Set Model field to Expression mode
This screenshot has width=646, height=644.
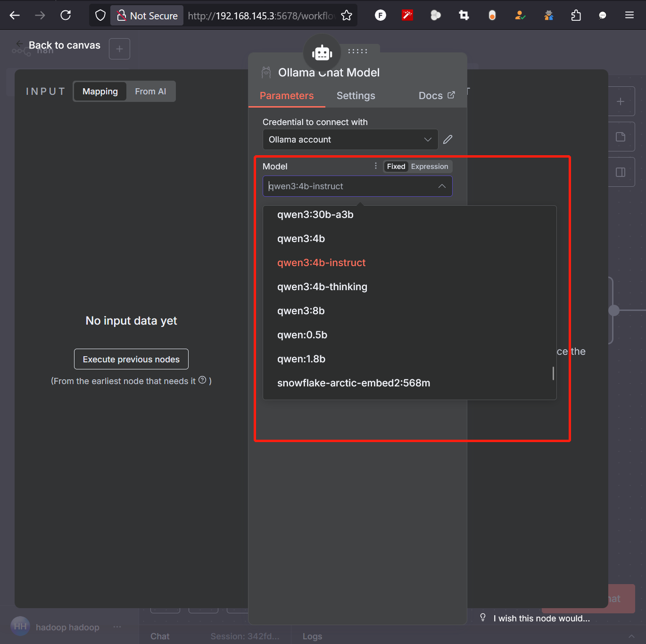(430, 166)
